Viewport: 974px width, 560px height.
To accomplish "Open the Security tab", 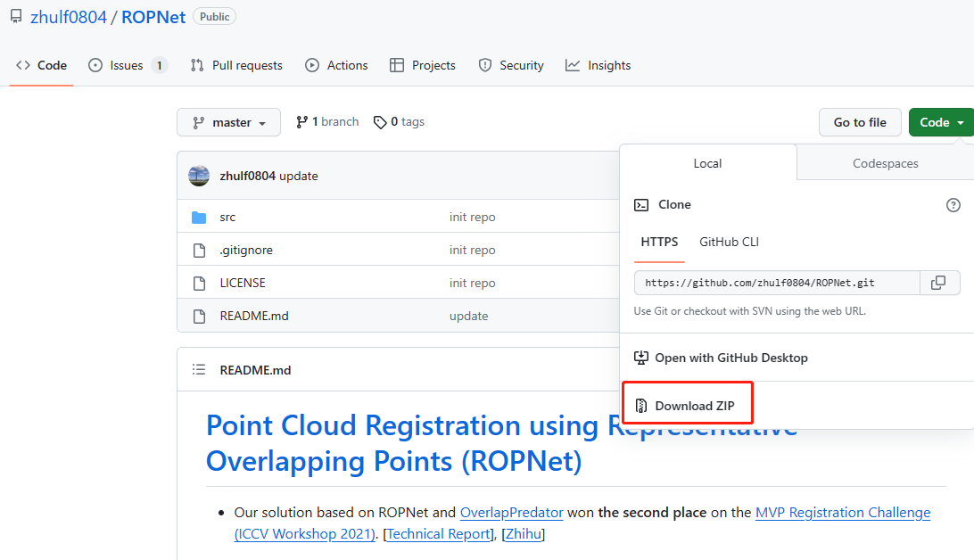I will point(511,65).
